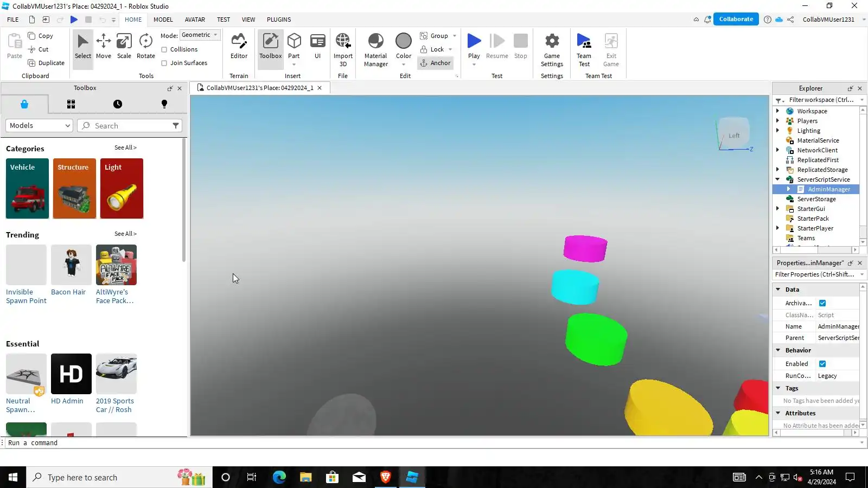Insert a Part

[294, 47]
